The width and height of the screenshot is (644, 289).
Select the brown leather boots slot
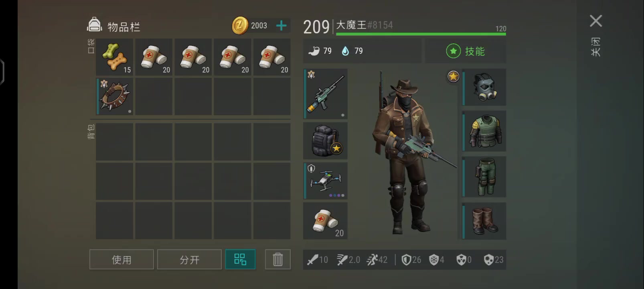click(x=484, y=221)
